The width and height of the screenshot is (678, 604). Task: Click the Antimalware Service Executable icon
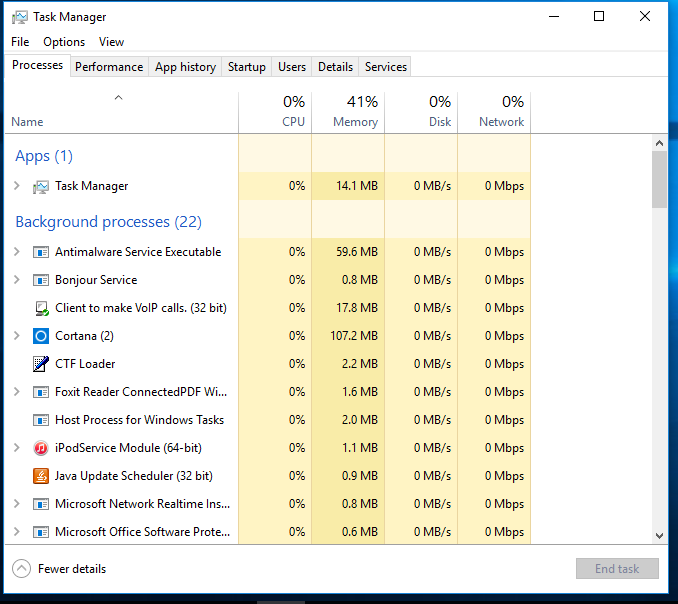coord(41,252)
